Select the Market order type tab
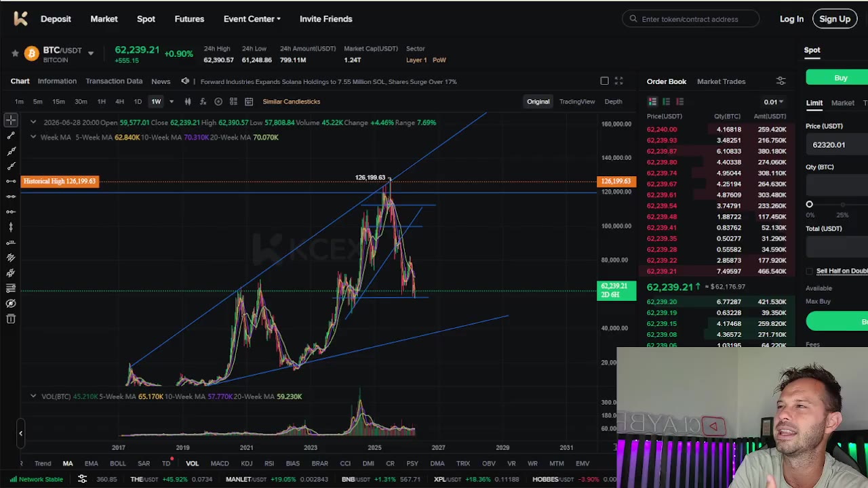 tap(843, 103)
